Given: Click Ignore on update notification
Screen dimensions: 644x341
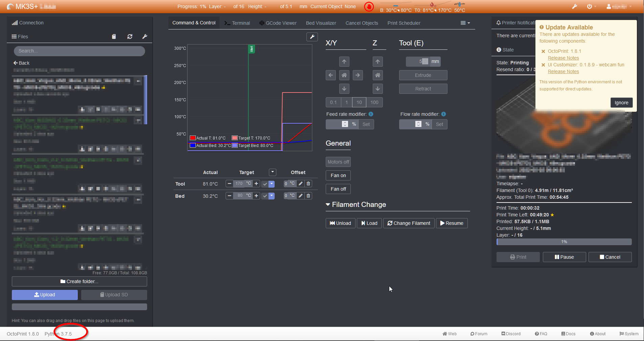Looking at the screenshot, I should point(622,103).
